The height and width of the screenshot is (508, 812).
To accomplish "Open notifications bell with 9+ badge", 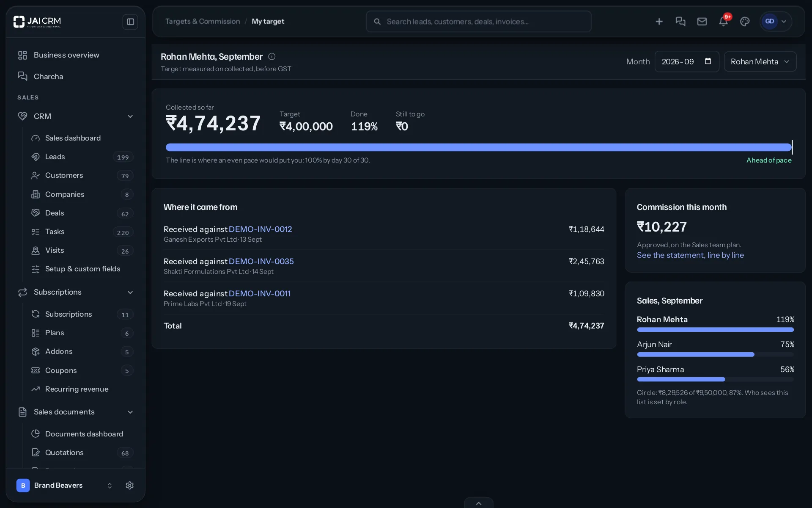I will click(724, 22).
